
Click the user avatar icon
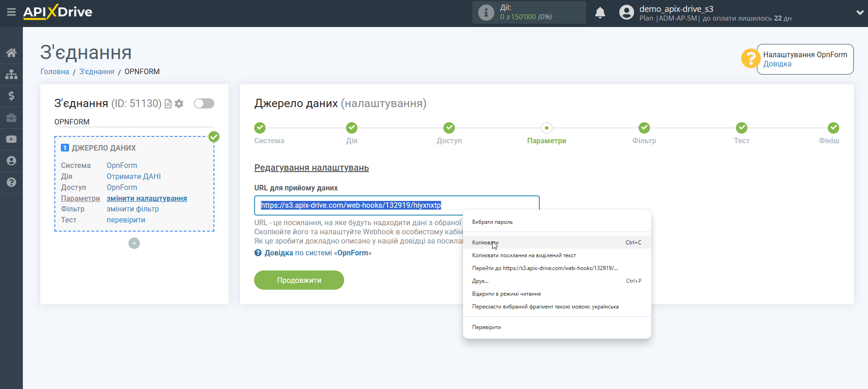click(627, 12)
